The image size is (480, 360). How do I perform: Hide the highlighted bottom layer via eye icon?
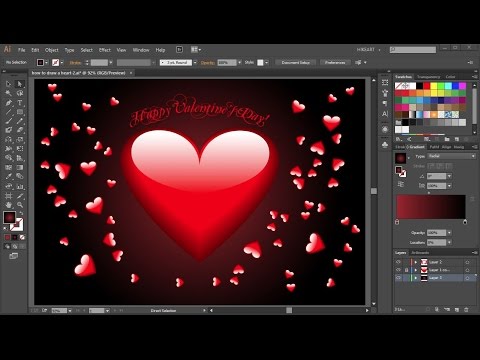[398, 278]
